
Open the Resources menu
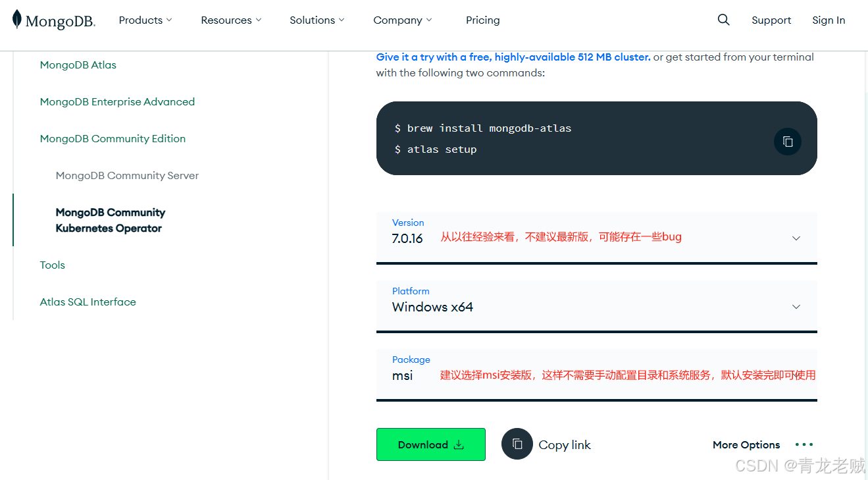(231, 20)
